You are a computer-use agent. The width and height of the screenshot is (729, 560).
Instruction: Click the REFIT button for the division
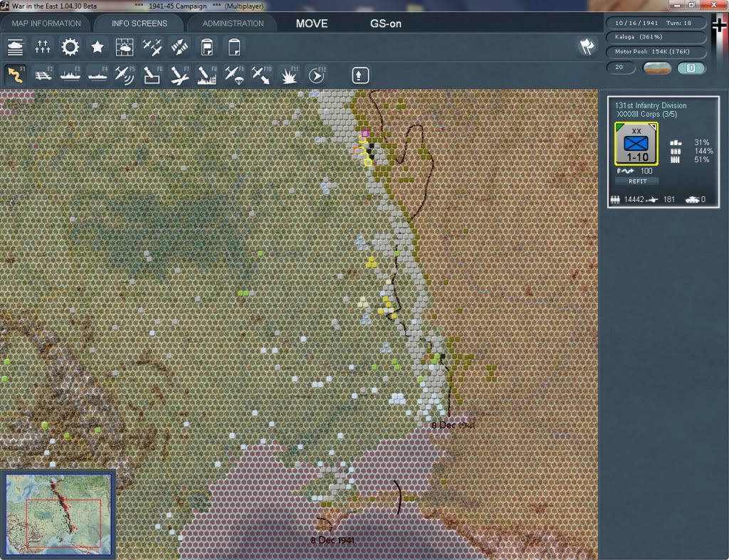coord(637,181)
